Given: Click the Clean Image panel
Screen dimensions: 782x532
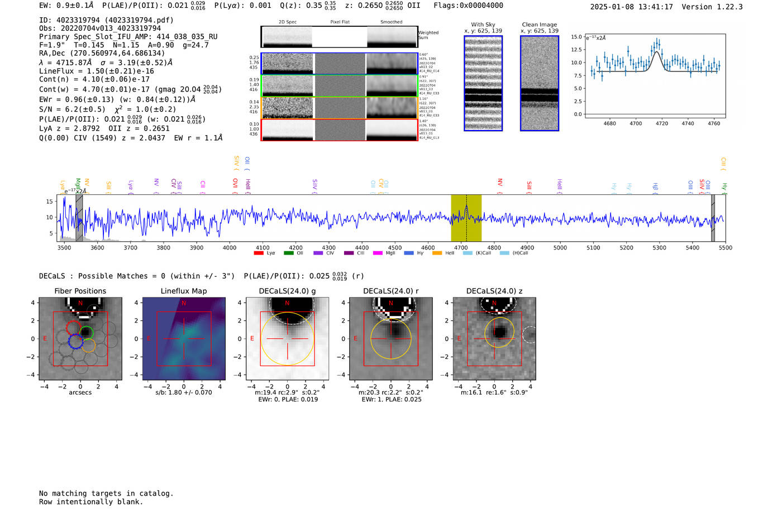Looking at the screenshot, I should click(x=540, y=83).
